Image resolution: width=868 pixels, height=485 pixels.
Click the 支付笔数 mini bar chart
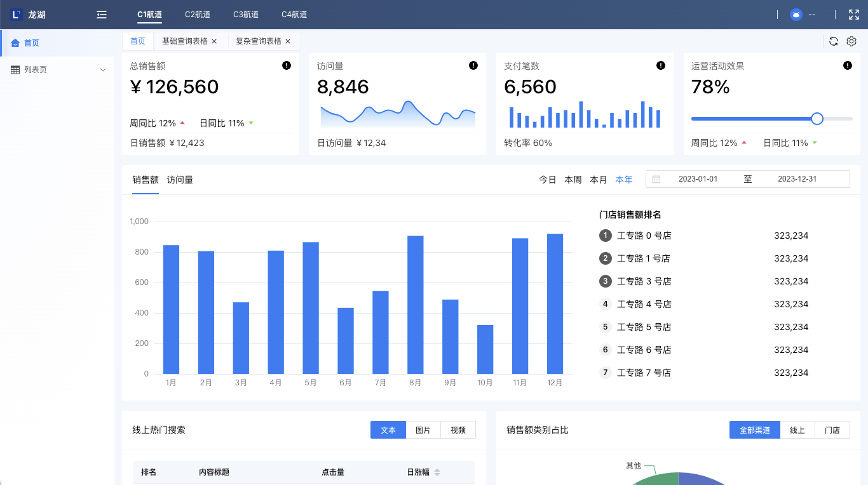(x=585, y=114)
